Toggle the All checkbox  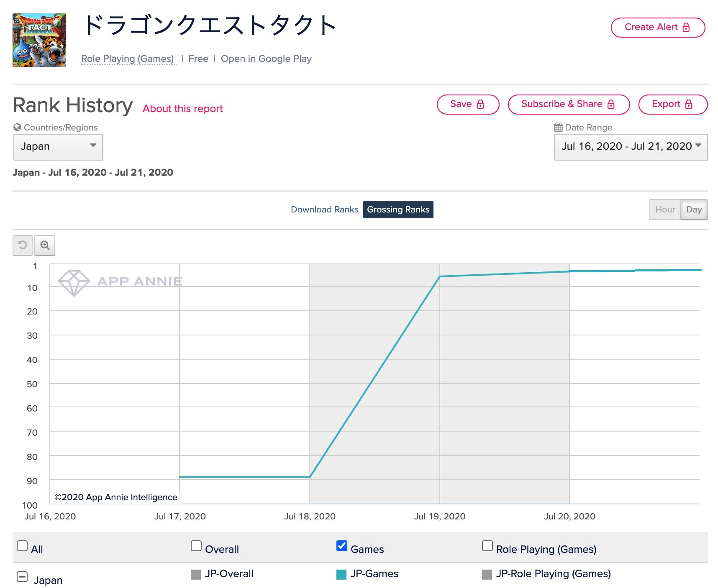coord(22,546)
